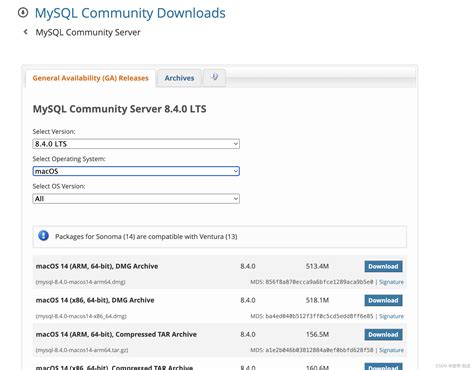Image resolution: width=474 pixels, height=370 pixels.
Task: Click the 'Select Version:' label
Action: point(54,131)
